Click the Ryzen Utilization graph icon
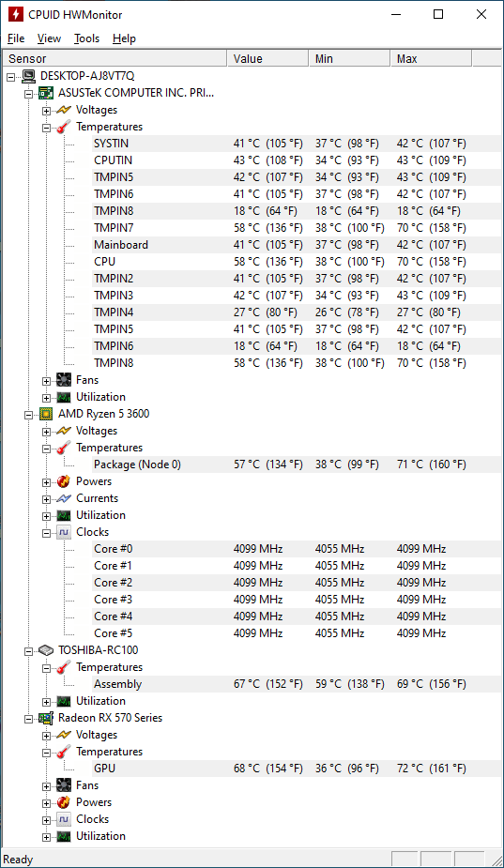This screenshot has height=868, width=504. coord(64,515)
